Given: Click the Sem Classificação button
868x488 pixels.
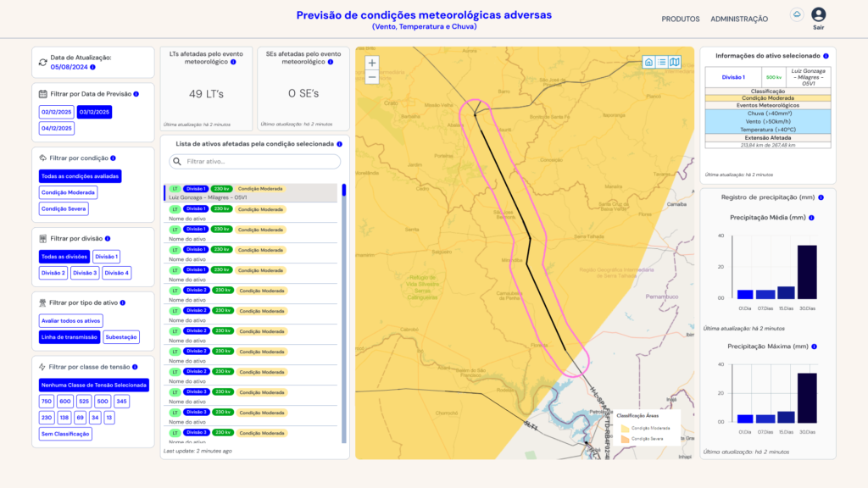Looking at the screenshot, I should point(65,434).
